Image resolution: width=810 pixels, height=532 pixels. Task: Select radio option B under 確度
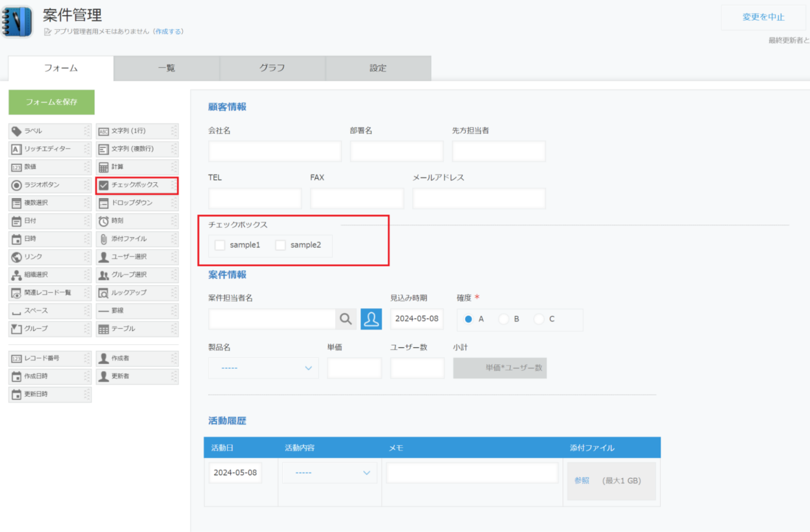(x=504, y=319)
